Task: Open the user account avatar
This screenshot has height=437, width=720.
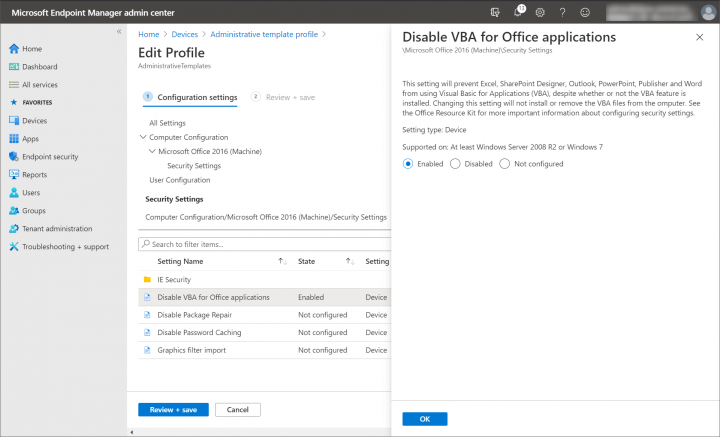Action: pyautogui.click(x=708, y=12)
